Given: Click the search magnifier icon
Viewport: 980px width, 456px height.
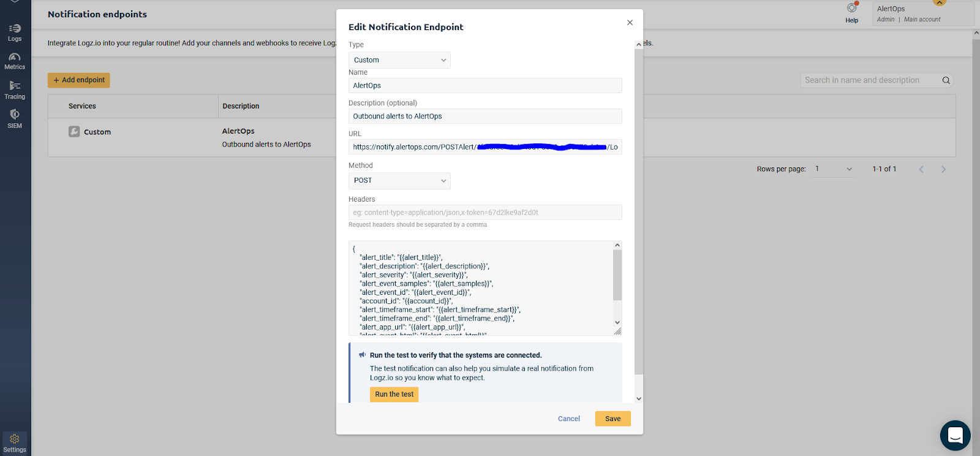Looking at the screenshot, I should click(946, 80).
